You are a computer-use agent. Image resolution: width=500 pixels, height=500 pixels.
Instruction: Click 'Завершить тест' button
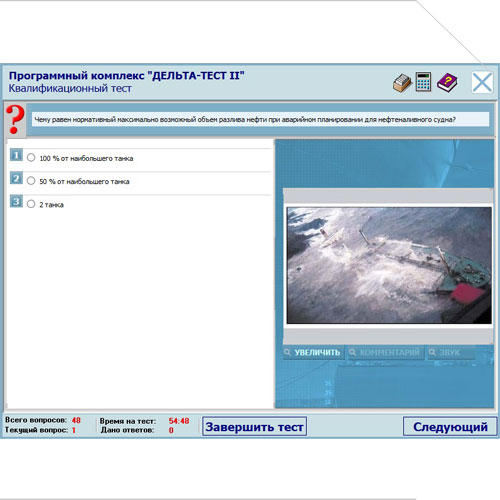click(254, 427)
